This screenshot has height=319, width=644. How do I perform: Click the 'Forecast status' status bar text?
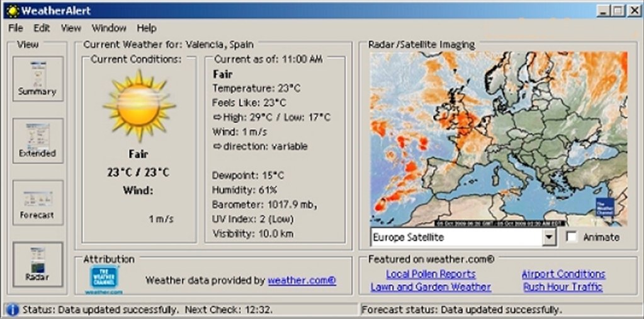(x=461, y=310)
